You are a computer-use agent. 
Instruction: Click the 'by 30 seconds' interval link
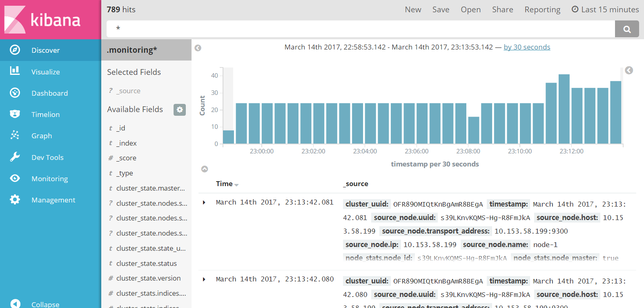(527, 47)
